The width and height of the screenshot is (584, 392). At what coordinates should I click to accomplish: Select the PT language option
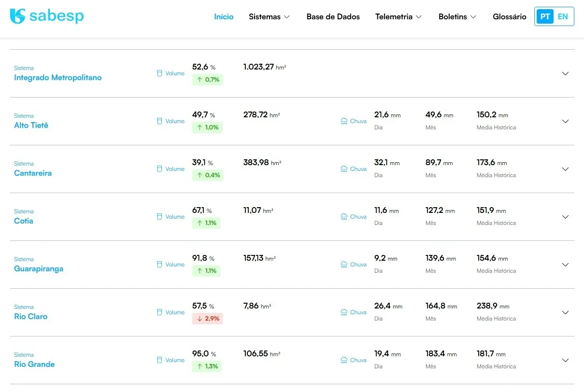pos(545,16)
